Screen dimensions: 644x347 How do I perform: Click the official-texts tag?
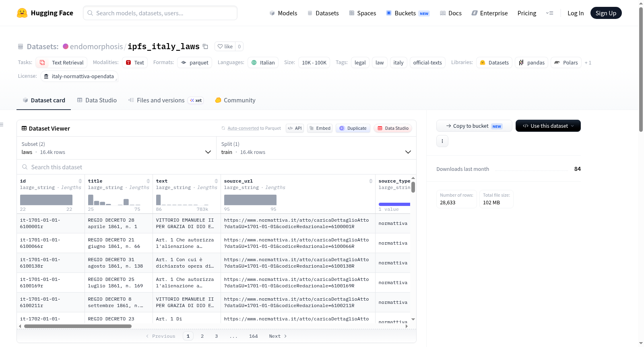(x=427, y=62)
